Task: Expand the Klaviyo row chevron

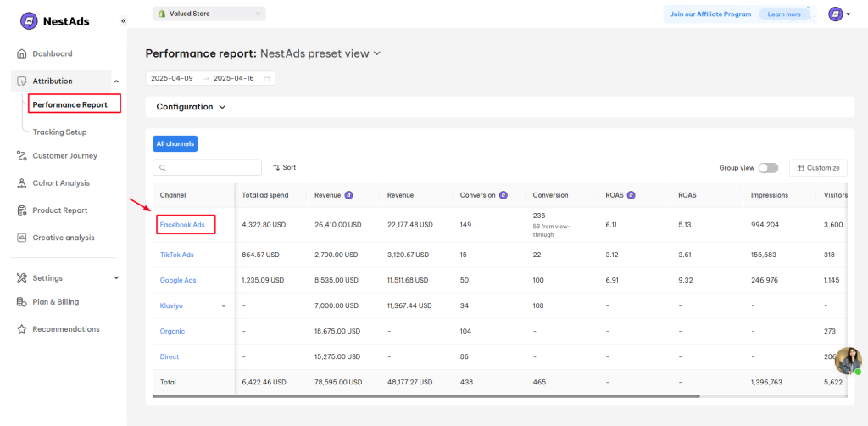Action: (224, 305)
